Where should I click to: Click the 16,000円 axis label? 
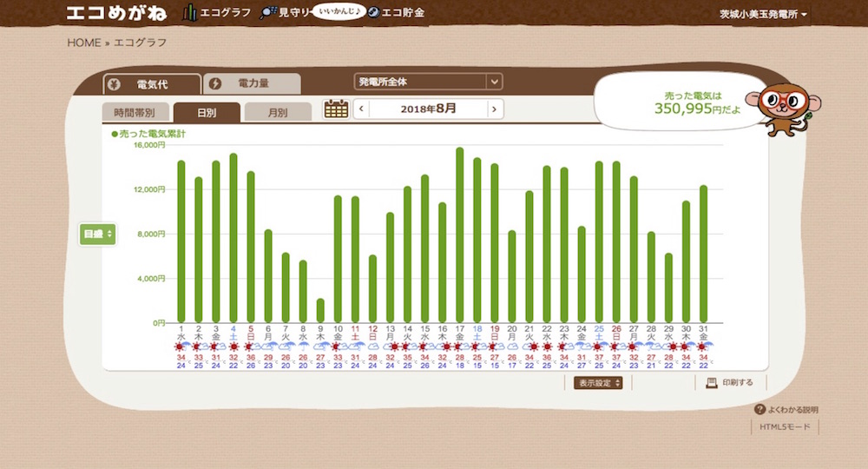point(149,145)
